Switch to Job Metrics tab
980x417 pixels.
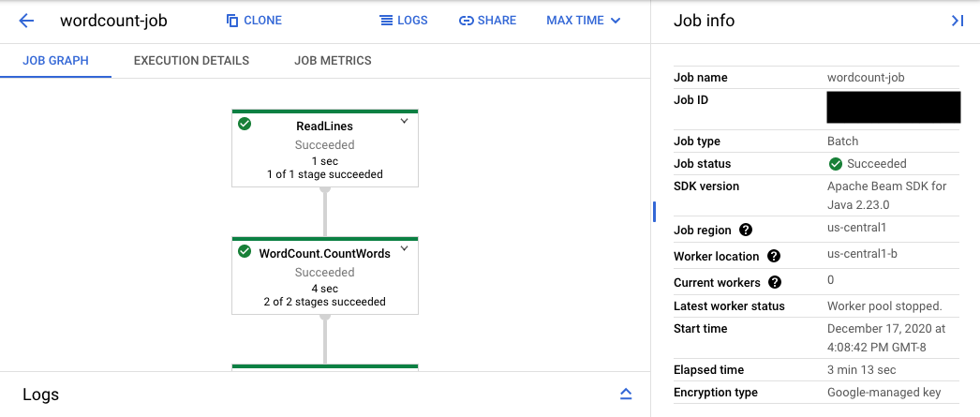pos(333,61)
